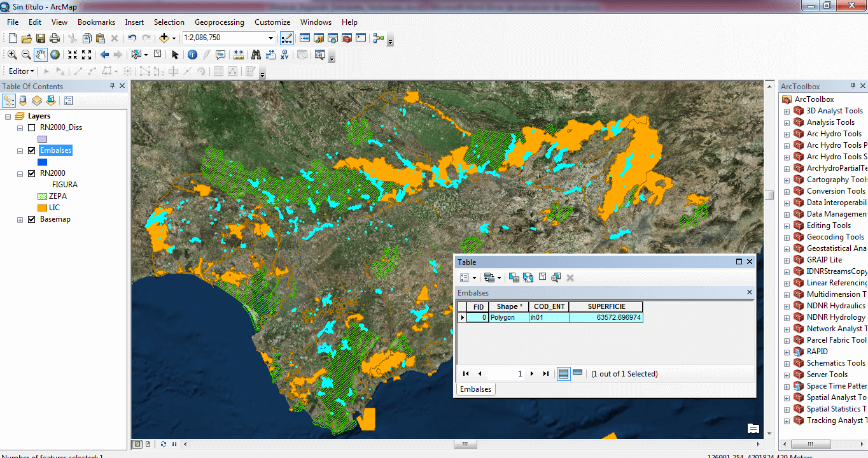868x458 pixels.
Task: Select the Zoom In tool
Action: (x=12, y=55)
